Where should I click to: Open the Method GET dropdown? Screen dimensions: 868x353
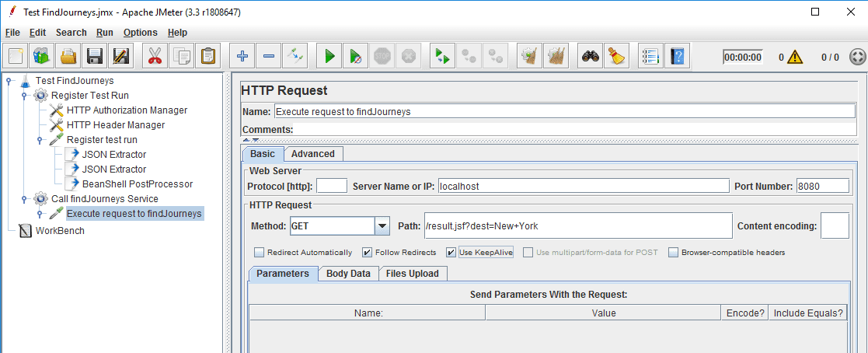[x=382, y=226]
